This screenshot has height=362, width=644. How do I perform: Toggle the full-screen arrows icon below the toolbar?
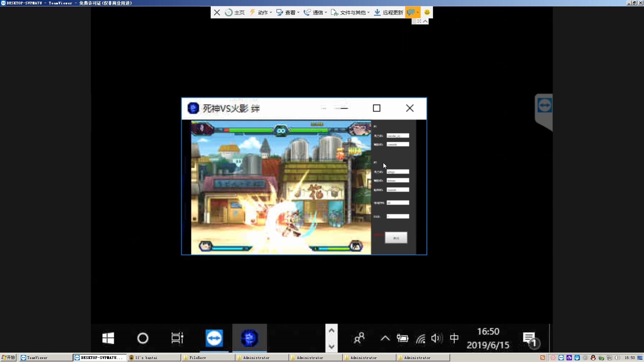click(419, 21)
